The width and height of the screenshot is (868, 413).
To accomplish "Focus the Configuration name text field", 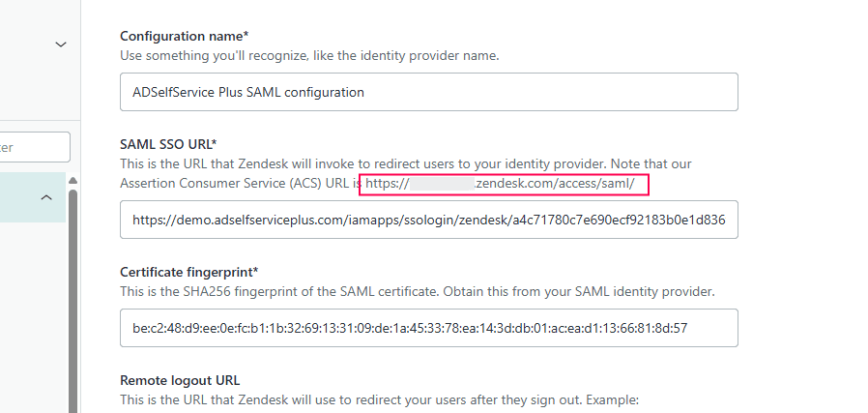I will 428,93.
